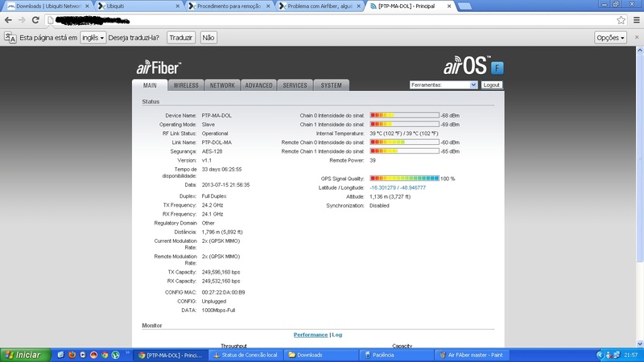The height and width of the screenshot is (362, 644).
Task: Click the Logout button
Action: point(491,85)
